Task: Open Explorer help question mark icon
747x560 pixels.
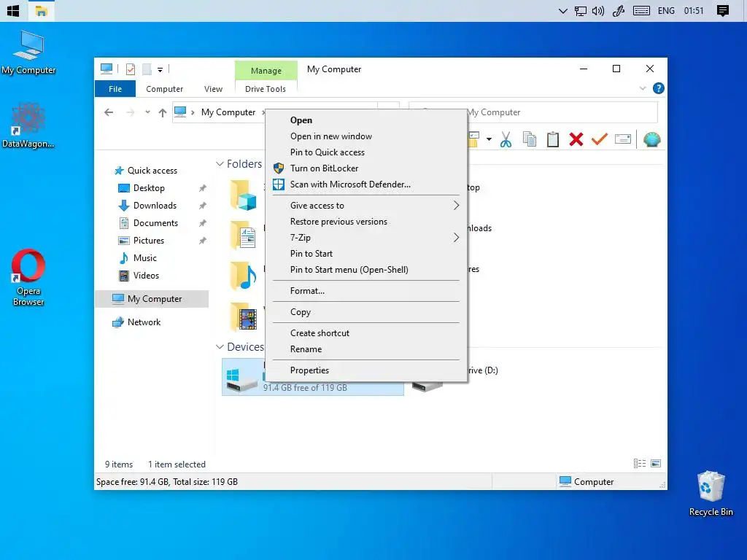Action: click(x=659, y=88)
